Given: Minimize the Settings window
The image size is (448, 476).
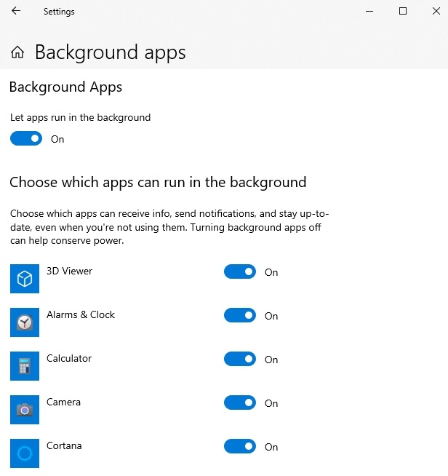Looking at the screenshot, I should [369, 11].
